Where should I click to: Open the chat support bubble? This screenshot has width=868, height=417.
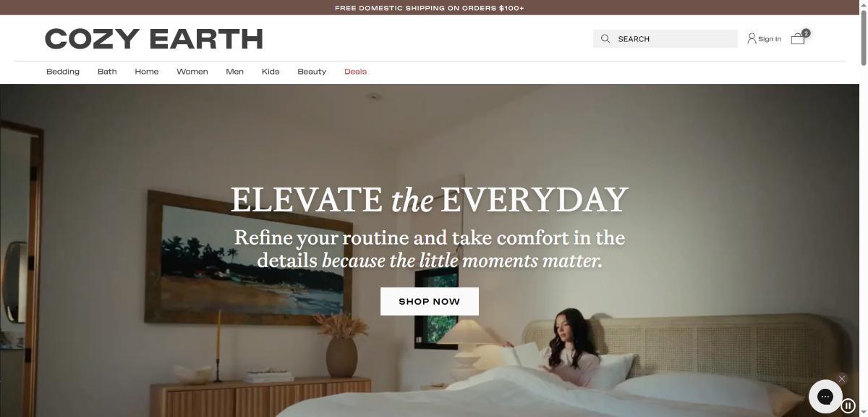point(825,396)
